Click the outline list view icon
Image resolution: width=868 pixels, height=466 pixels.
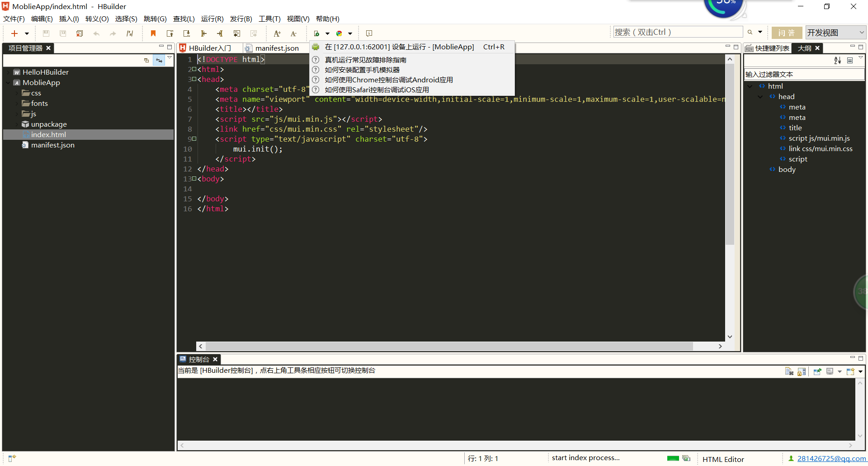(849, 60)
